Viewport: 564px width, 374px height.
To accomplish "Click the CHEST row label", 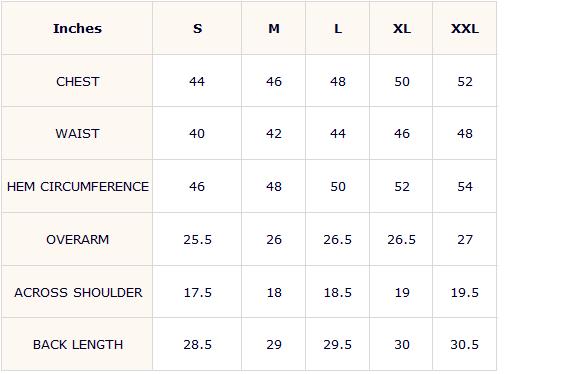I will click(x=77, y=82).
